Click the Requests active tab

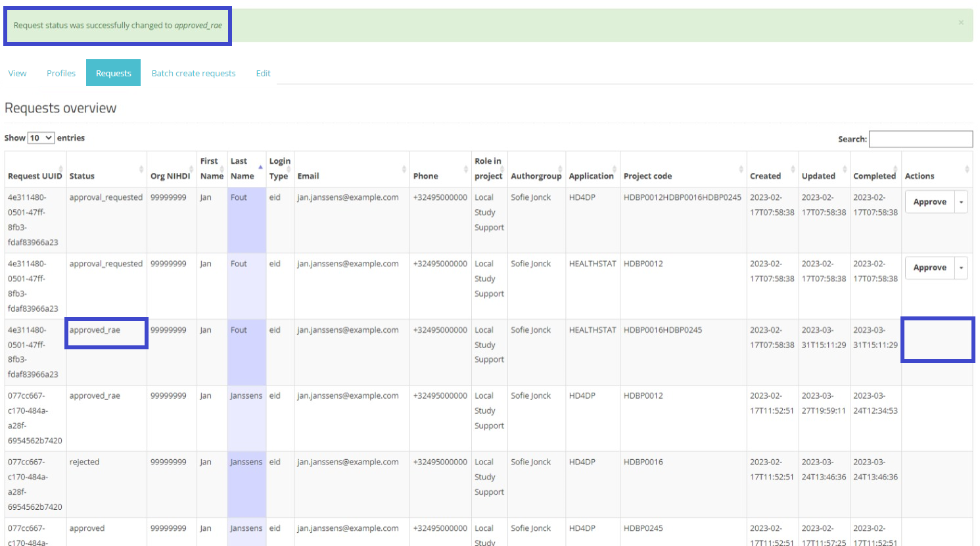(x=113, y=73)
